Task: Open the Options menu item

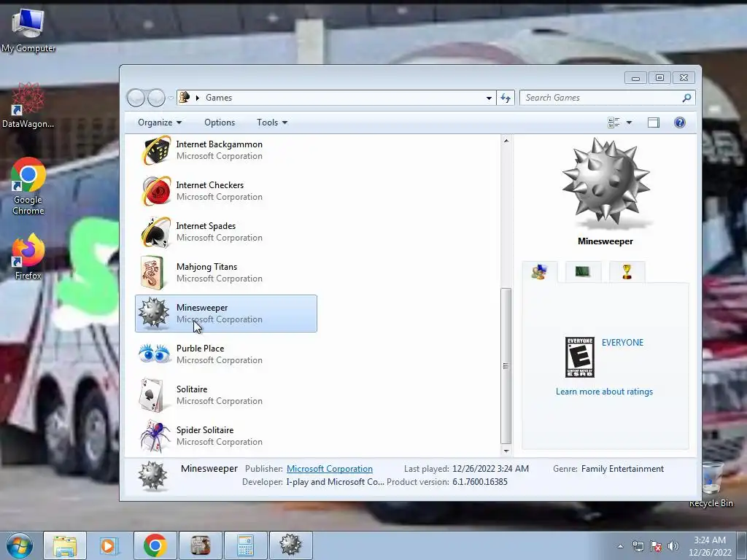Action: tap(220, 122)
